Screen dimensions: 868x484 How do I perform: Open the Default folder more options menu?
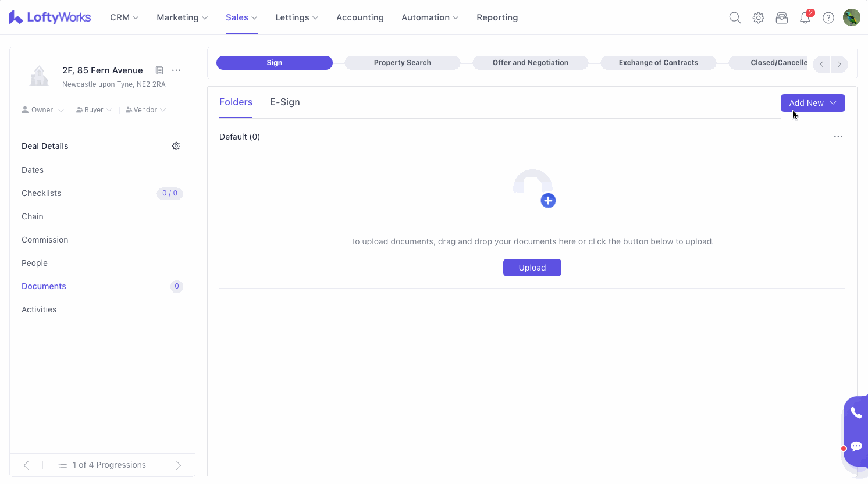[838, 137]
